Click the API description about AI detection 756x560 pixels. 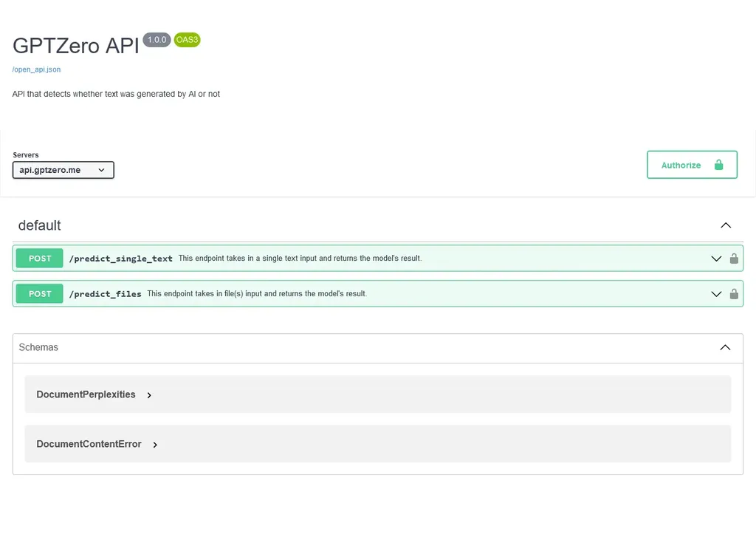[x=116, y=94]
